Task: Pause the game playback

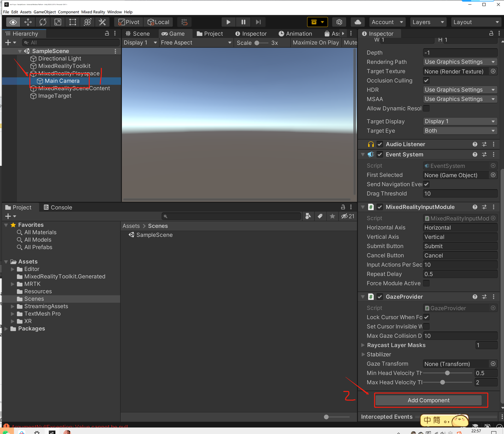Action: [x=243, y=22]
